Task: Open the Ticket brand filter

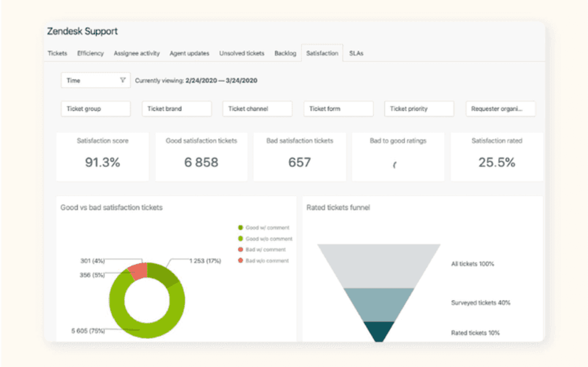Action: coord(176,109)
